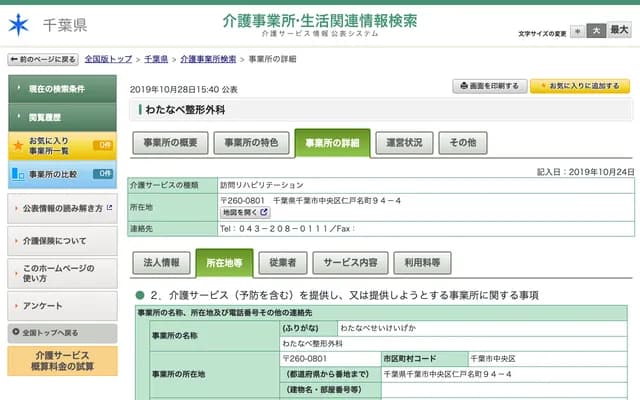Click the facility comparison icon

pos(18,174)
